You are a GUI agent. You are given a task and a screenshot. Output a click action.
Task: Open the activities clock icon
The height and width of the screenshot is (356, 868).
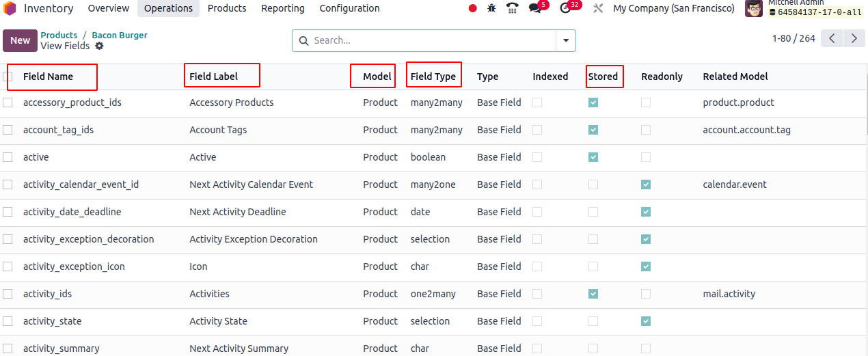click(x=565, y=9)
